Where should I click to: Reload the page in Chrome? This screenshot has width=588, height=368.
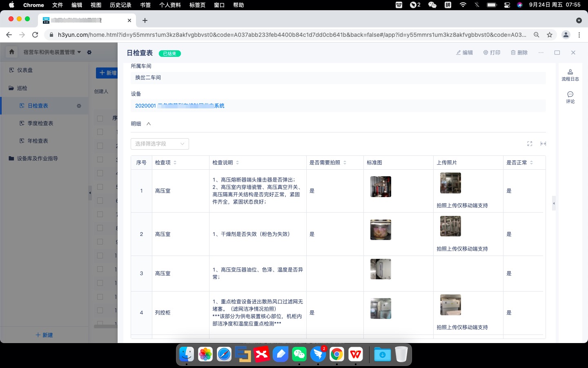coord(35,35)
